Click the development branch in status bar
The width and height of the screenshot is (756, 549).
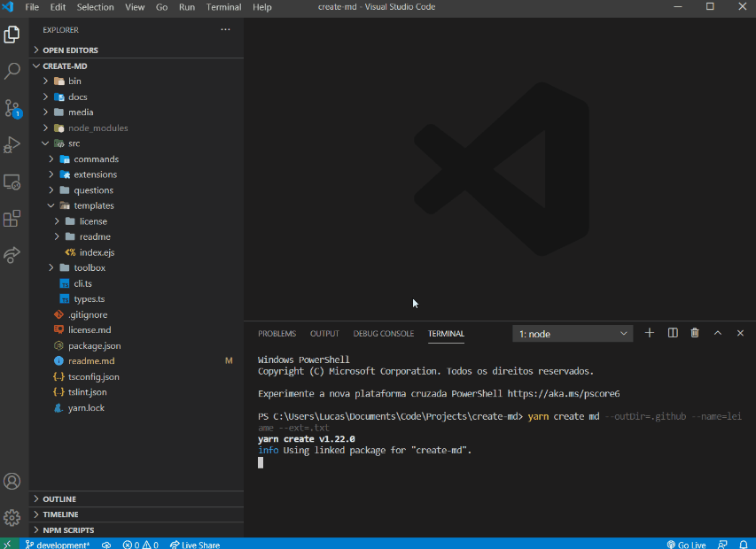click(x=58, y=545)
